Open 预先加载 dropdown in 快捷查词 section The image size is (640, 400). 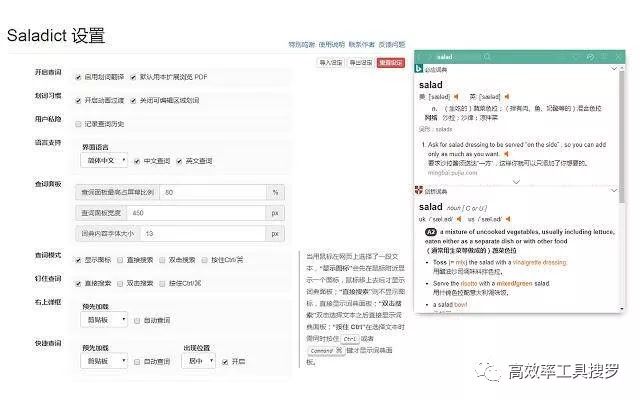click(104, 361)
